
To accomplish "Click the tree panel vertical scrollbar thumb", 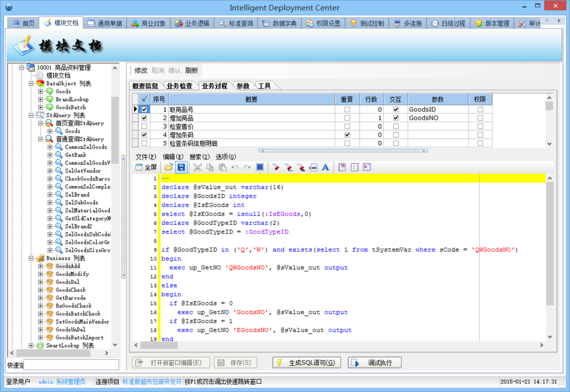I will coord(115,130).
